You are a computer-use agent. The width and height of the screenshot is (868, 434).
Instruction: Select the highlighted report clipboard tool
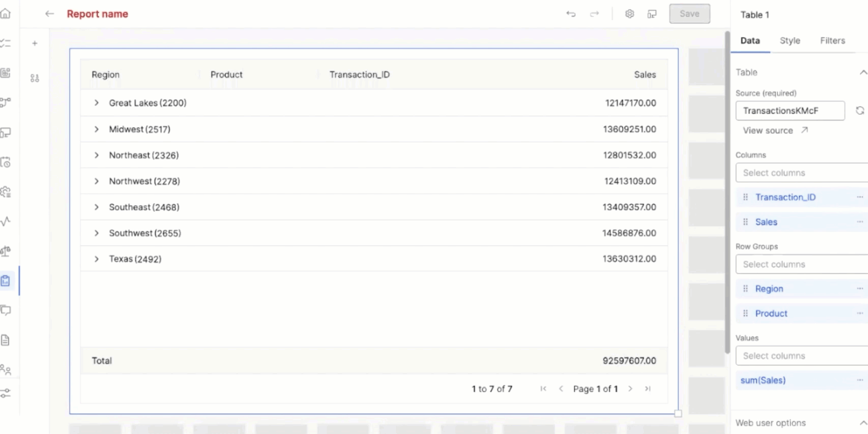[6, 281]
